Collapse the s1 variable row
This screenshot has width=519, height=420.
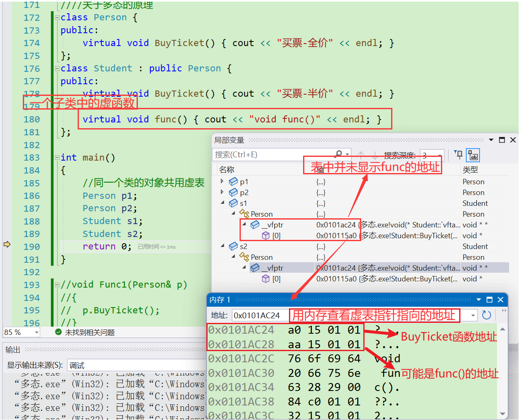coord(223,203)
